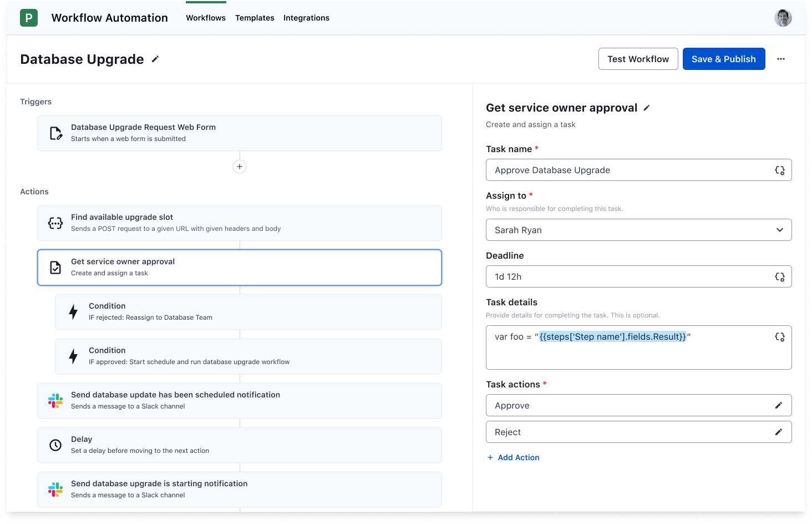
Task: Click inside the Task name input field
Action: 610,170
